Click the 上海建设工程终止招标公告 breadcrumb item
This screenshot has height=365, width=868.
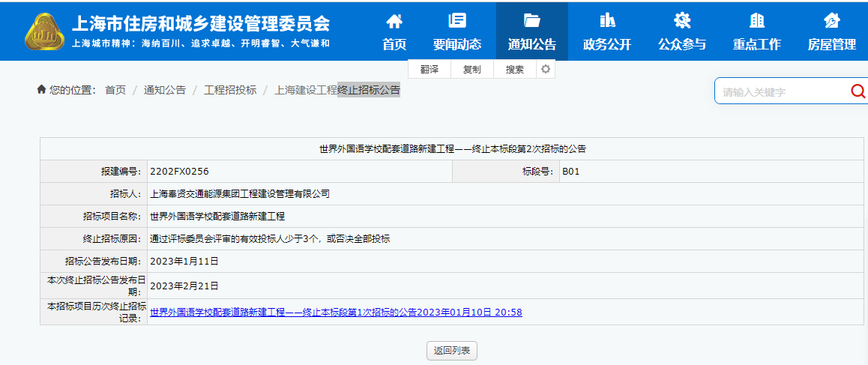click(x=337, y=90)
